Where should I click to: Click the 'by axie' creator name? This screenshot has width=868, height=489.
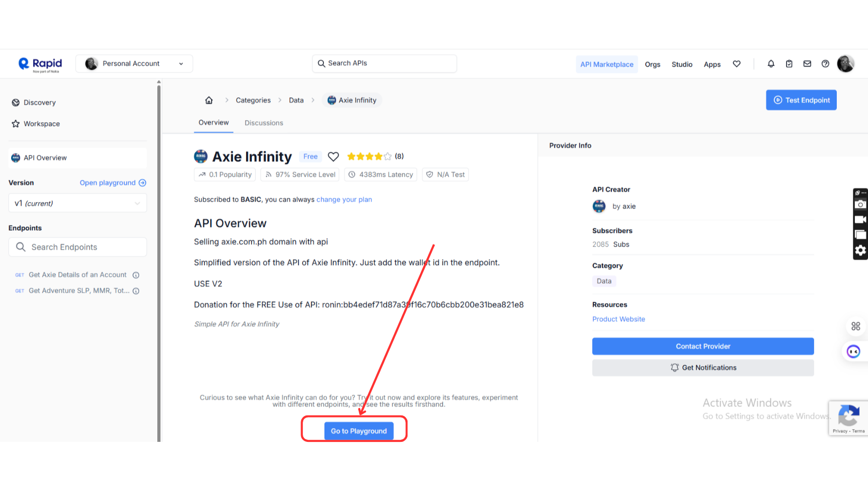[624, 206]
